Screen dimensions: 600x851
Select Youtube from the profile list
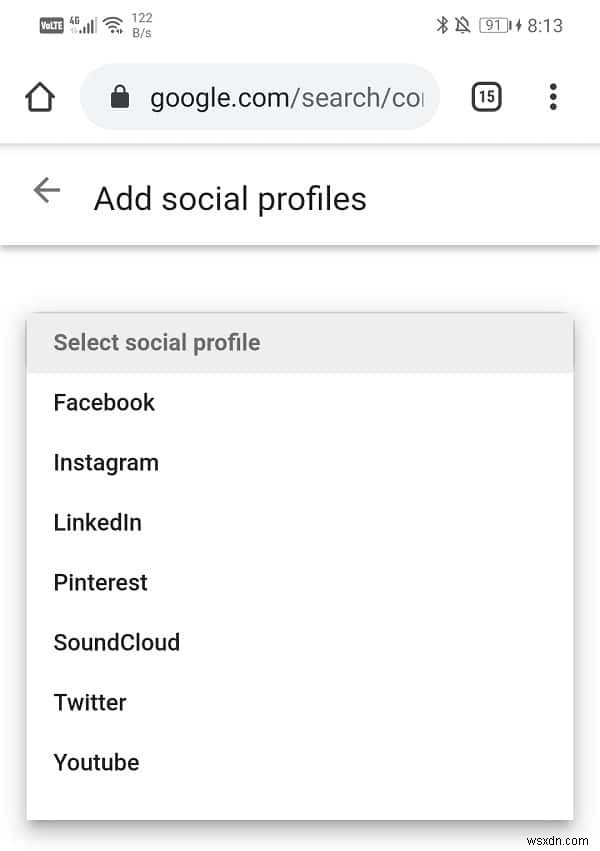pyautogui.click(x=96, y=762)
